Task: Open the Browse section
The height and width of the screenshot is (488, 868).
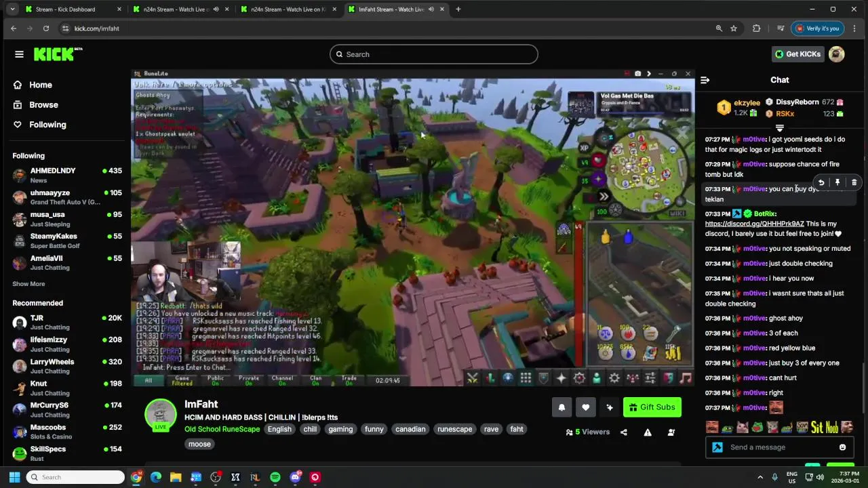Action: pyautogui.click(x=35, y=104)
